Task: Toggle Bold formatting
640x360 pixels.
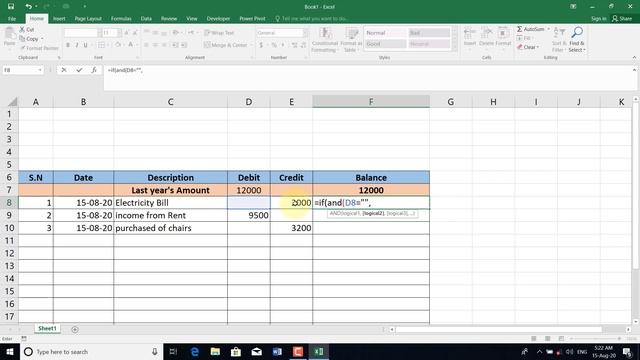Action: pos(68,45)
